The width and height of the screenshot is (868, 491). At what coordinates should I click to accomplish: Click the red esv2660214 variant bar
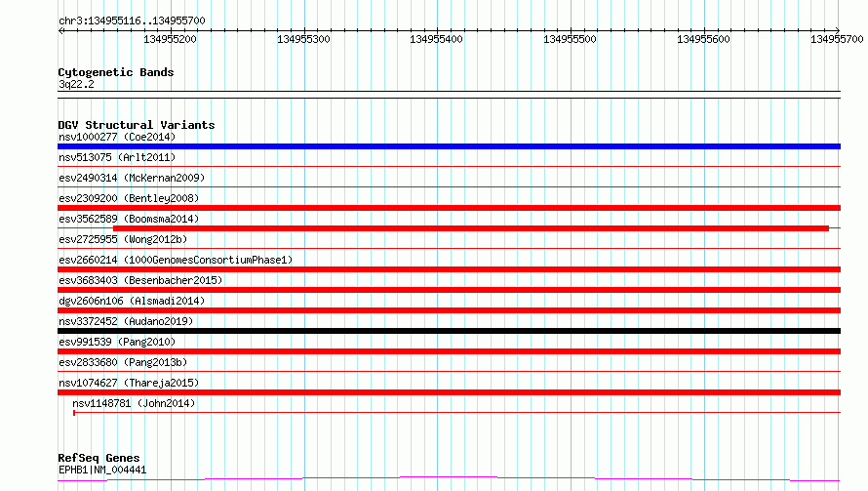point(449,269)
